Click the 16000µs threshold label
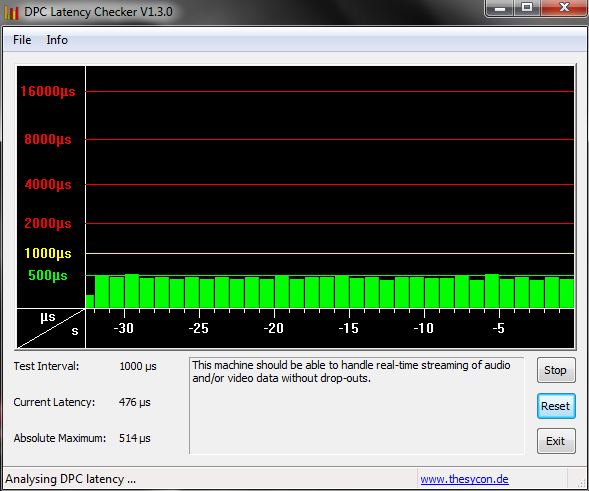The height and width of the screenshot is (491, 589). point(48,91)
